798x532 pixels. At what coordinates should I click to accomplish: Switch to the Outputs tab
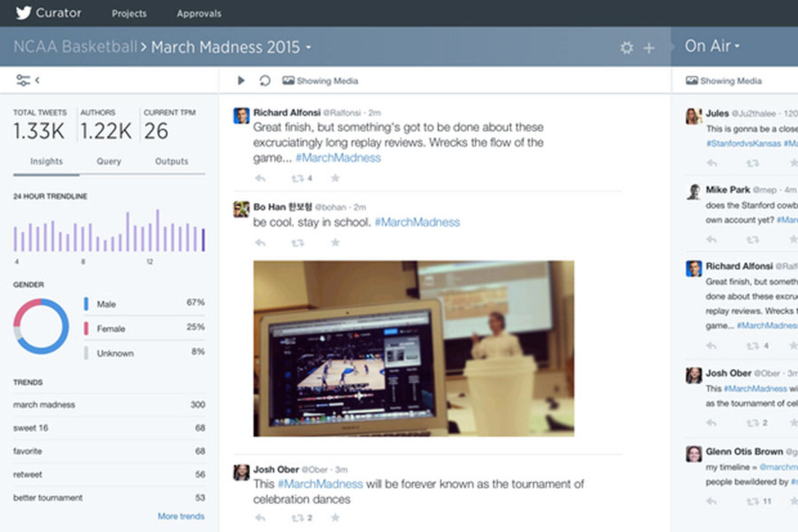[172, 162]
